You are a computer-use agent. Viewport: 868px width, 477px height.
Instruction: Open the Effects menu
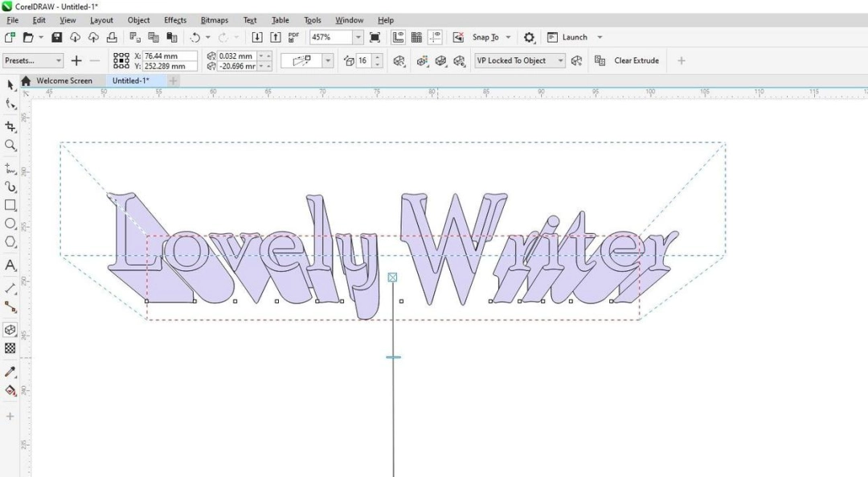[x=175, y=20]
